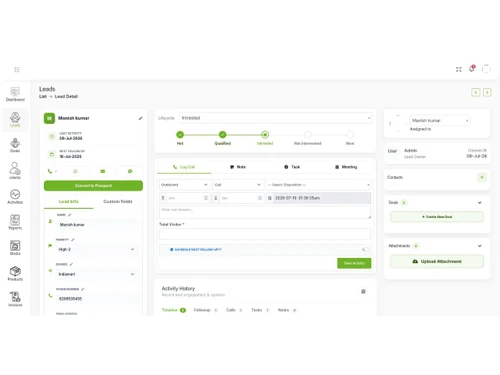Click Upload Attachment button
Screen dimensions: 500x375
point(437,261)
